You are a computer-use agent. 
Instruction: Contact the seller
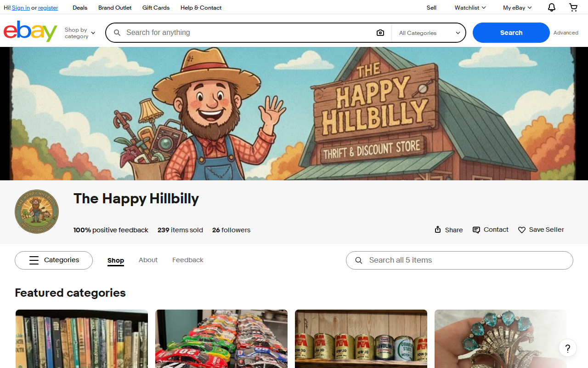[x=490, y=230]
